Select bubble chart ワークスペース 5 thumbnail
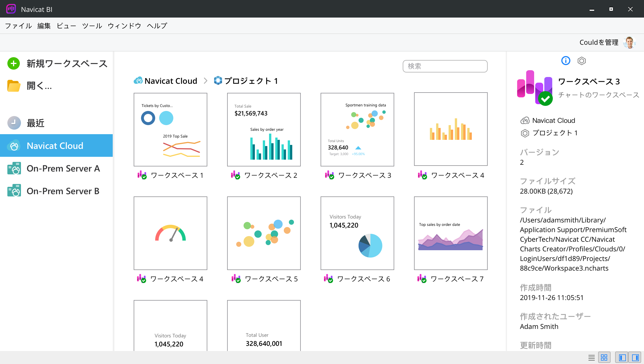Screen dimensions: 644x364 (x=264, y=233)
